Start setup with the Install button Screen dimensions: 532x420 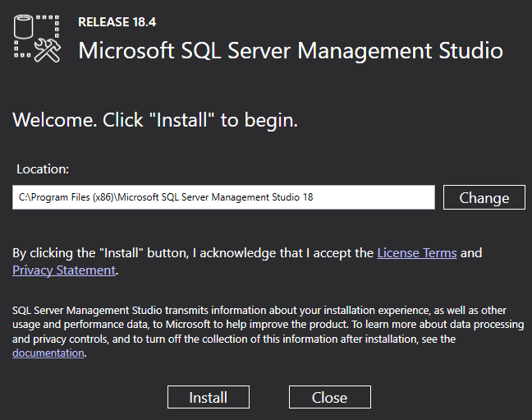208,397
